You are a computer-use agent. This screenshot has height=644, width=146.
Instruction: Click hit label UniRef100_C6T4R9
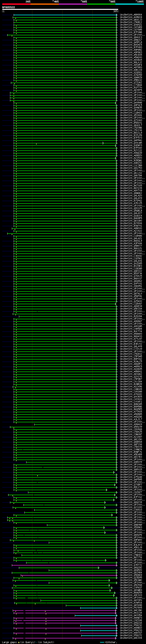(x=131, y=27)
